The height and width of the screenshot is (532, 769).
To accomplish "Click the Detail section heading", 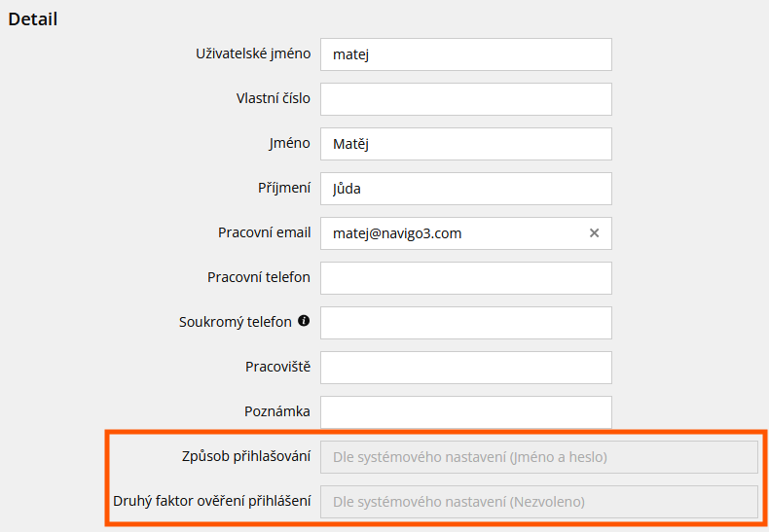I will point(33,18).
